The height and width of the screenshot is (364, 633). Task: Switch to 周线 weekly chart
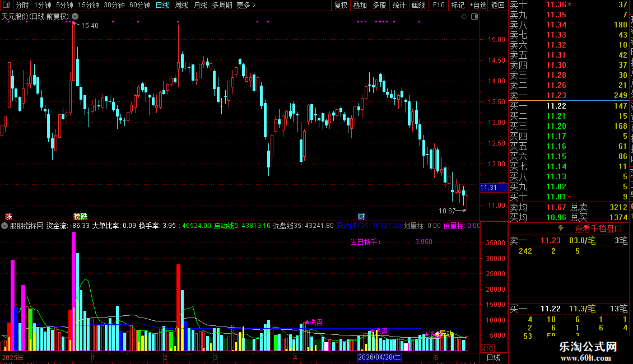click(x=181, y=5)
